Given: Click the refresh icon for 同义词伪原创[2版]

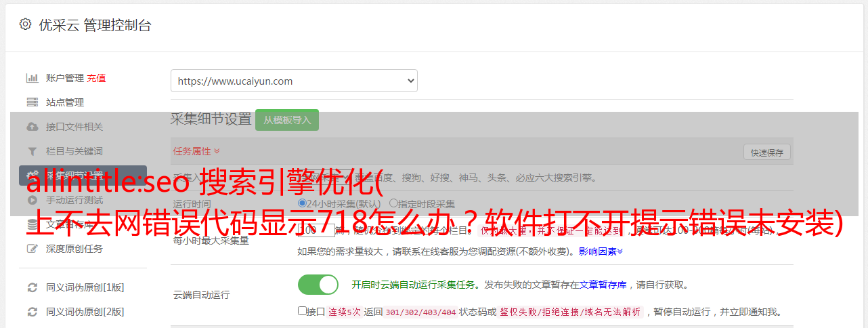Looking at the screenshot, I should tap(32, 312).
